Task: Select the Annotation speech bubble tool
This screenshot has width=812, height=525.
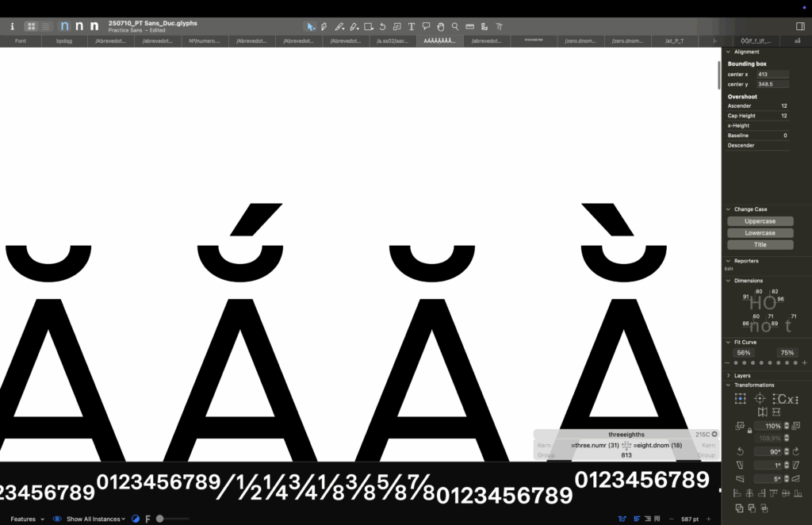Action: coord(426,26)
